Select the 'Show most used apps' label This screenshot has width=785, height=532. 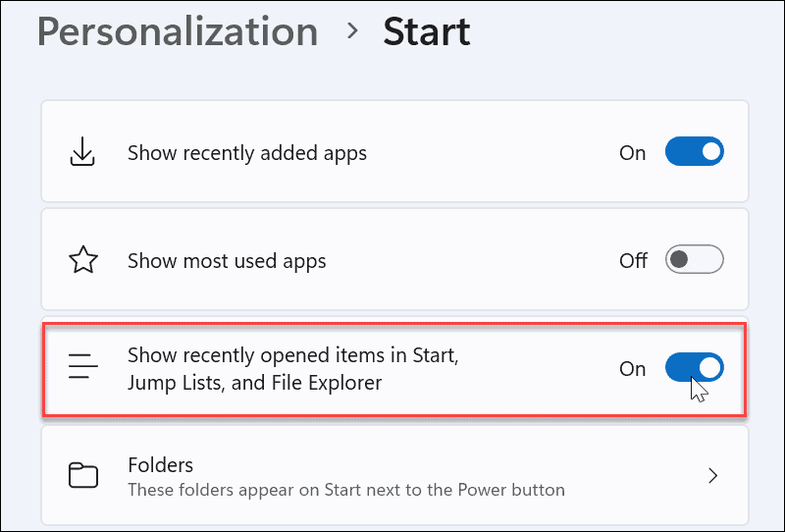pyautogui.click(x=227, y=261)
